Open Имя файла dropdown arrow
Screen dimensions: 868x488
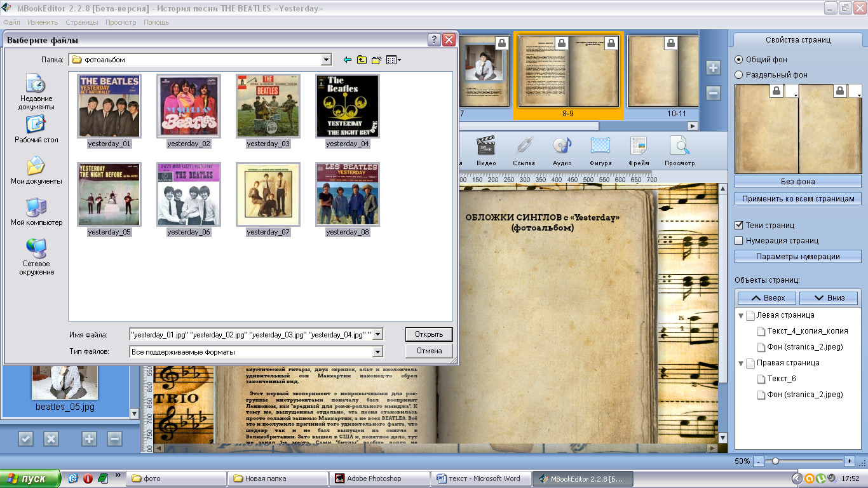[x=377, y=334]
